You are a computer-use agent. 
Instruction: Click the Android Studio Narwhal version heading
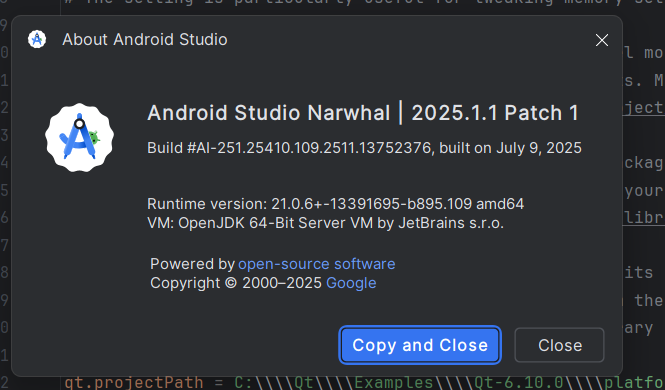363,113
